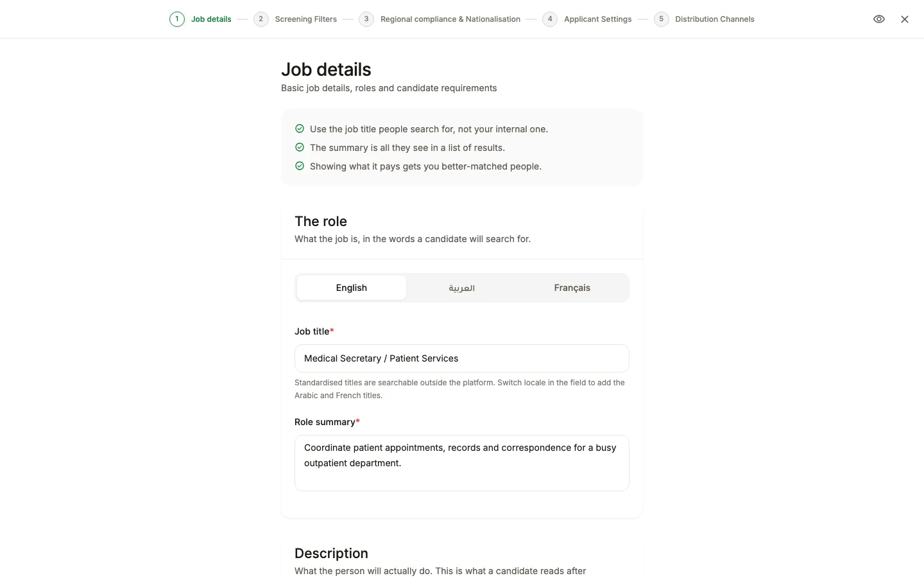
Task: Click checkmark icon beside pay tip
Action: point(300,166)
